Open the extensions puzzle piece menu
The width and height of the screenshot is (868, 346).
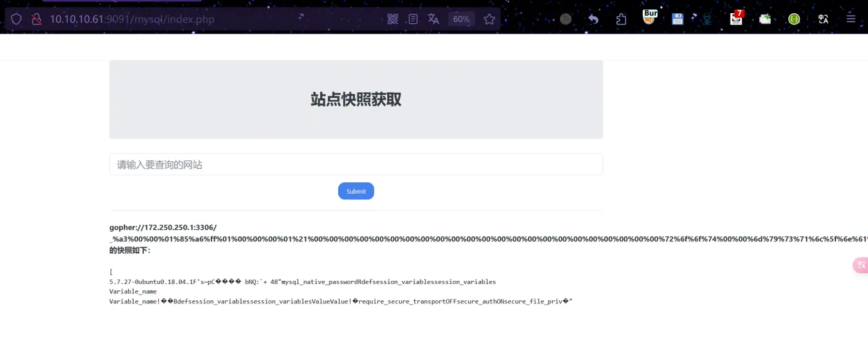pyautogui.click(x=621, y=19)
